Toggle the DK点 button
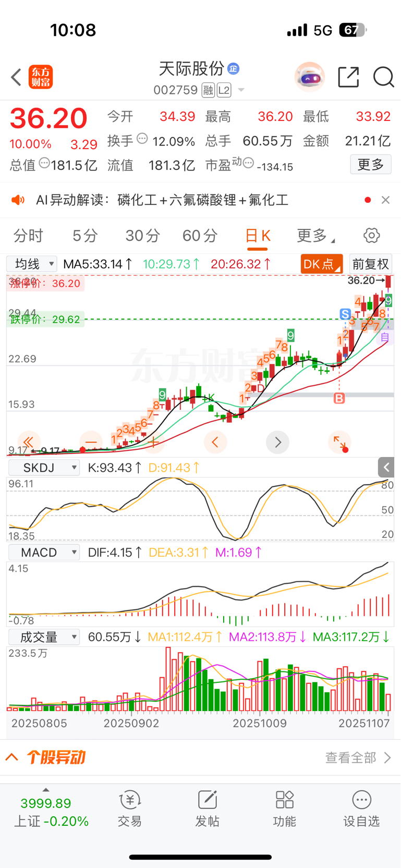 pos(322,264)
